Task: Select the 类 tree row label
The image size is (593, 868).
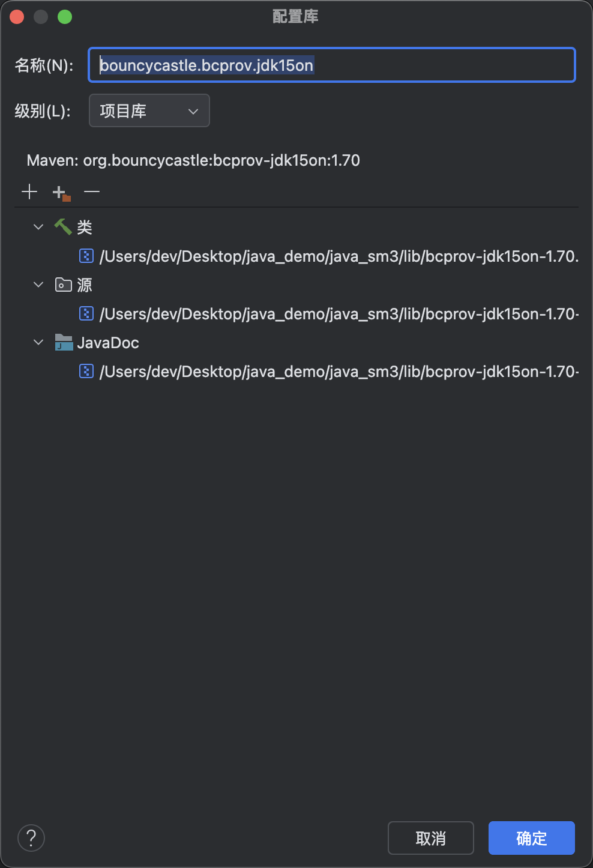Action: 85,227
